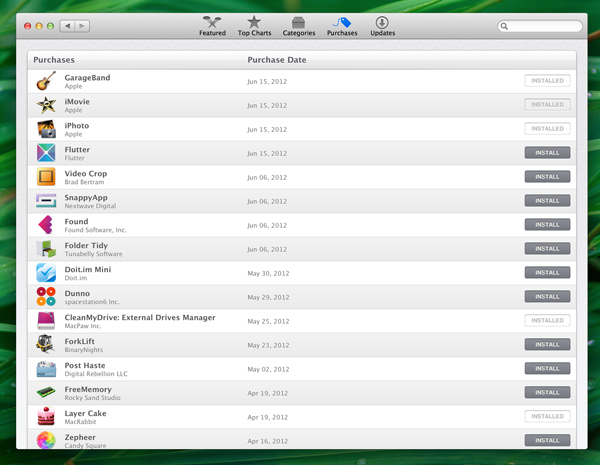Viewport: 600px width, 465px height.
Task: Click the Dunno four-circles icon
Action: tap(46, 297)
